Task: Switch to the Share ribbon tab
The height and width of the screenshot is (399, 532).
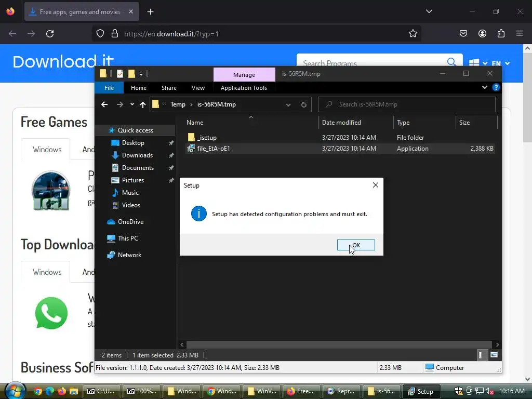Action: pos(169,87)
